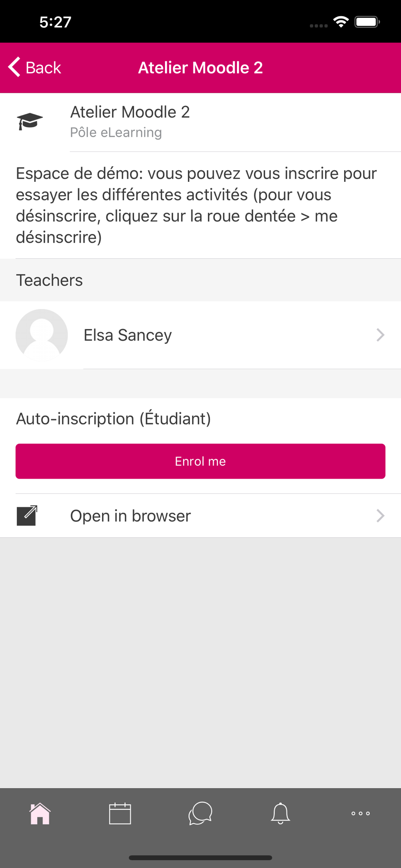This screenshot has width=401, height=868.
Task: Click the Wi-Fi status bar icon
Action: 341,22
